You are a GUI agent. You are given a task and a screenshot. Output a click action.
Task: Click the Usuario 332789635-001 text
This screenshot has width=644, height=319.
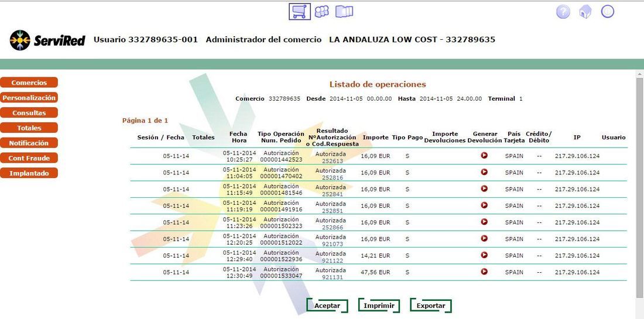[x=146, y=40]
